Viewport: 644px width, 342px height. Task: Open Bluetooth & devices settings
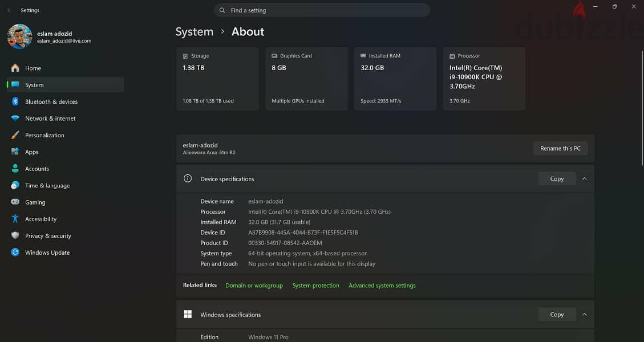coord(65,101)
